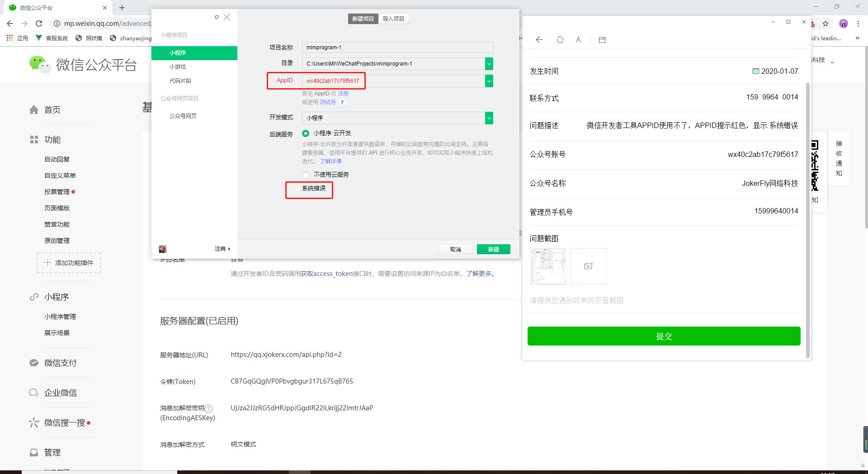
Task: Submit the feedback form with 提交
Action: pos(664,336)
